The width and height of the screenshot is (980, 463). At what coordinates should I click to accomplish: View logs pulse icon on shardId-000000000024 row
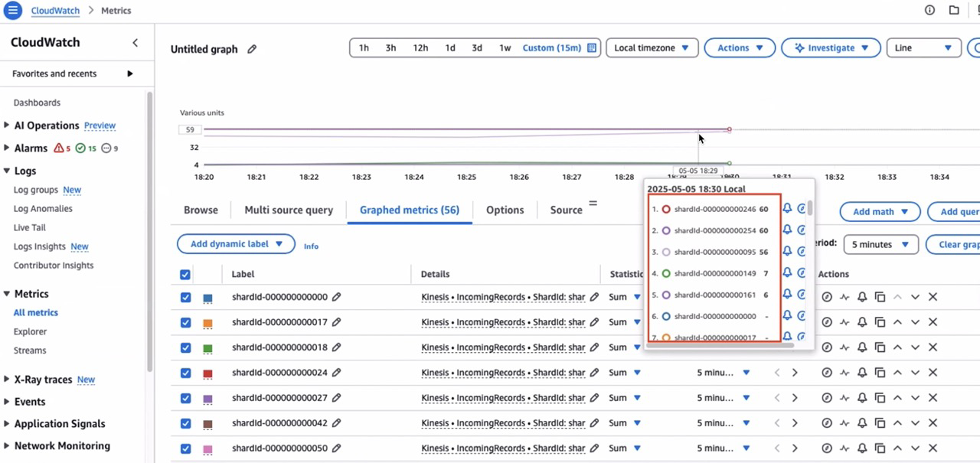pyautogui.click(x=844, y=373)
